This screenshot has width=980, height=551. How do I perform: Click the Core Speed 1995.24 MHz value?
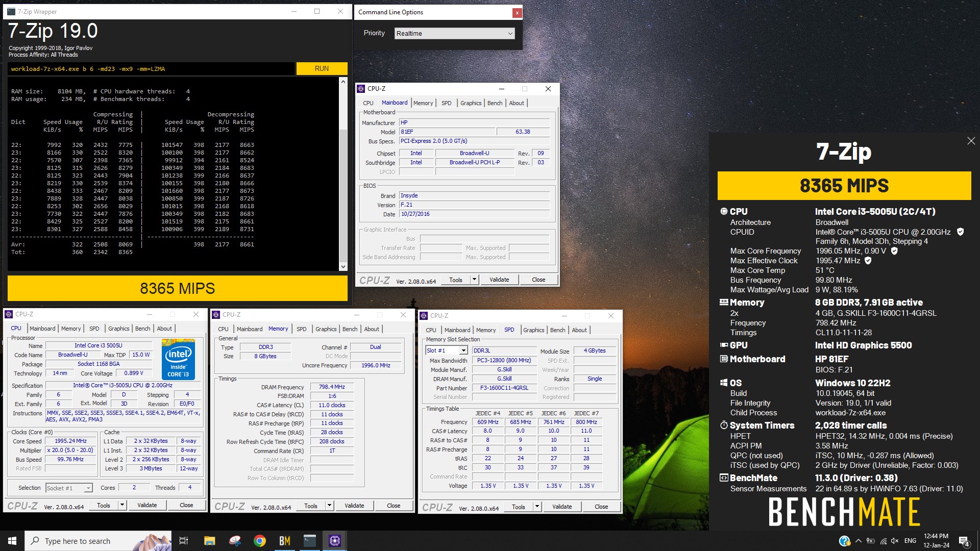point(70,441)
